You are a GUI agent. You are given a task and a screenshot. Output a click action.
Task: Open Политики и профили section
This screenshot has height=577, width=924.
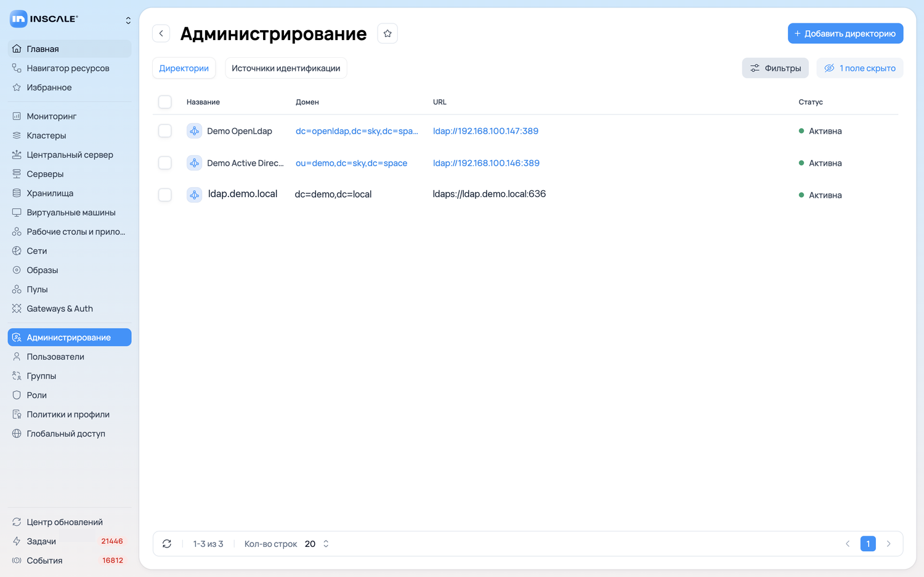70,414
